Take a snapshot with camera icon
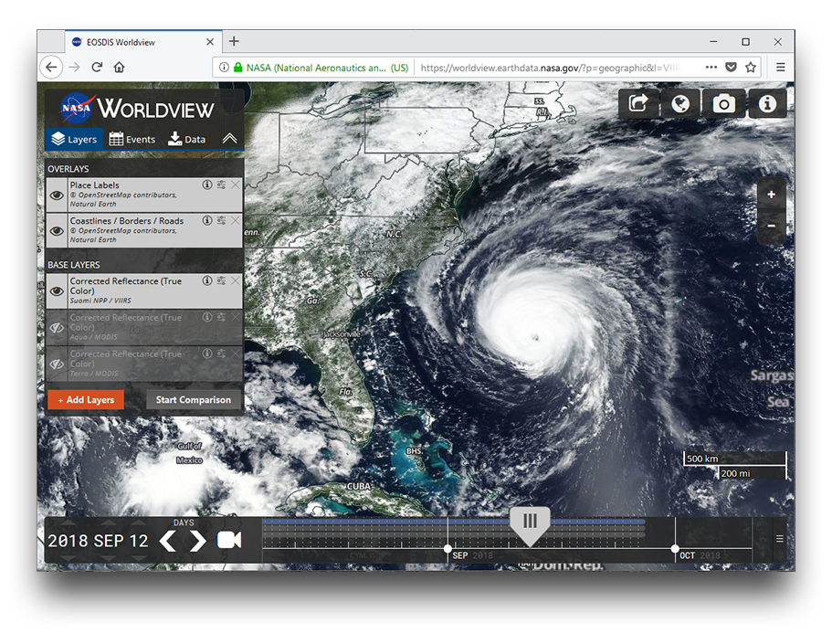 tap(723, 103)
